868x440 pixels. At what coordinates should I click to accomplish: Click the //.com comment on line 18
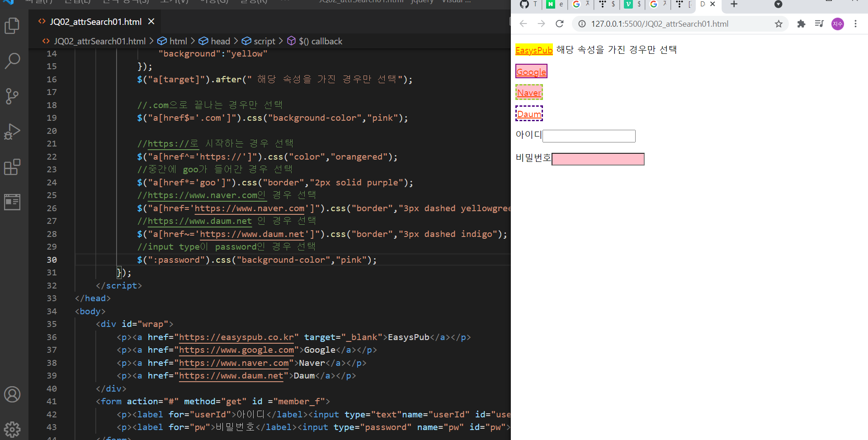210,105
